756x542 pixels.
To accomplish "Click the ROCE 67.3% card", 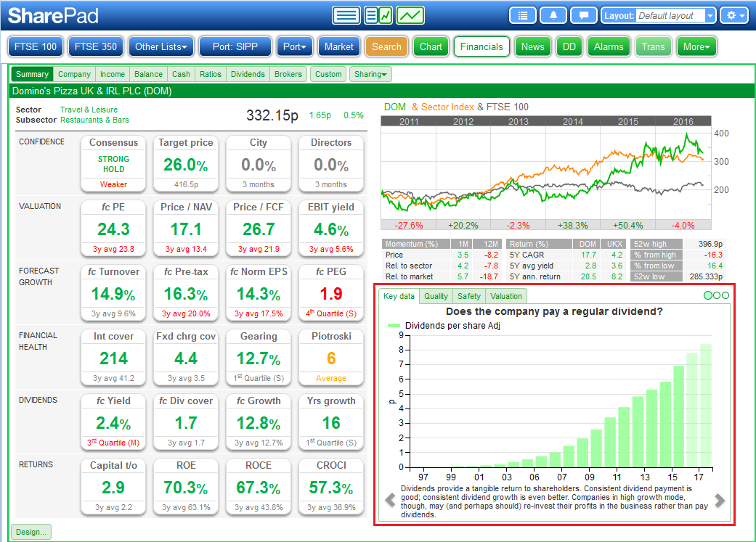I will (259, 486).
